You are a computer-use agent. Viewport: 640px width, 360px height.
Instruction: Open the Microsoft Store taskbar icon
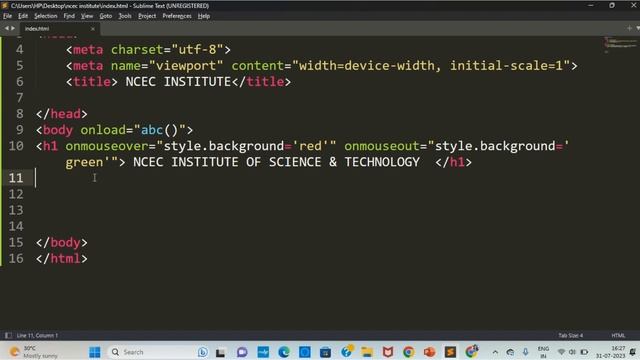point(325,352)
